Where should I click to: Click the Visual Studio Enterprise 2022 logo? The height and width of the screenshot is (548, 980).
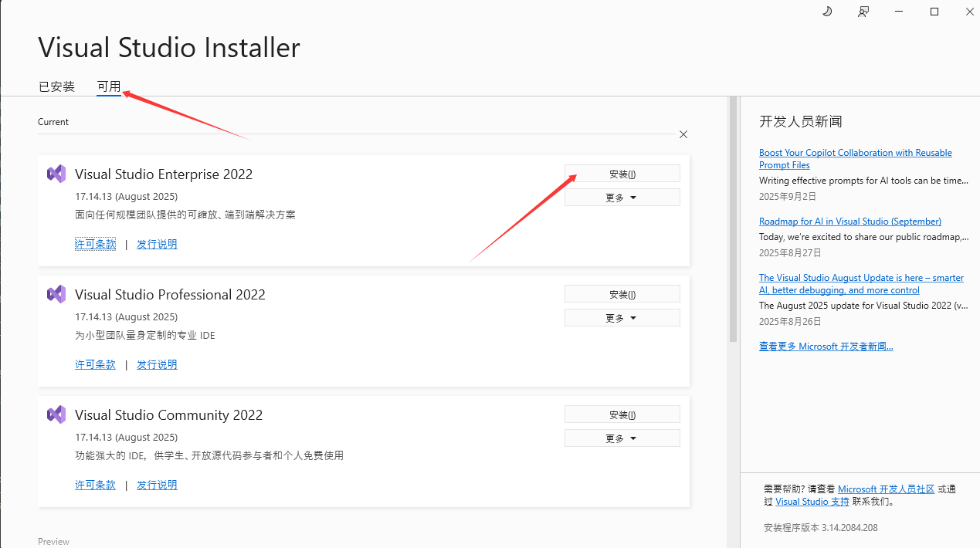point(56,174)
